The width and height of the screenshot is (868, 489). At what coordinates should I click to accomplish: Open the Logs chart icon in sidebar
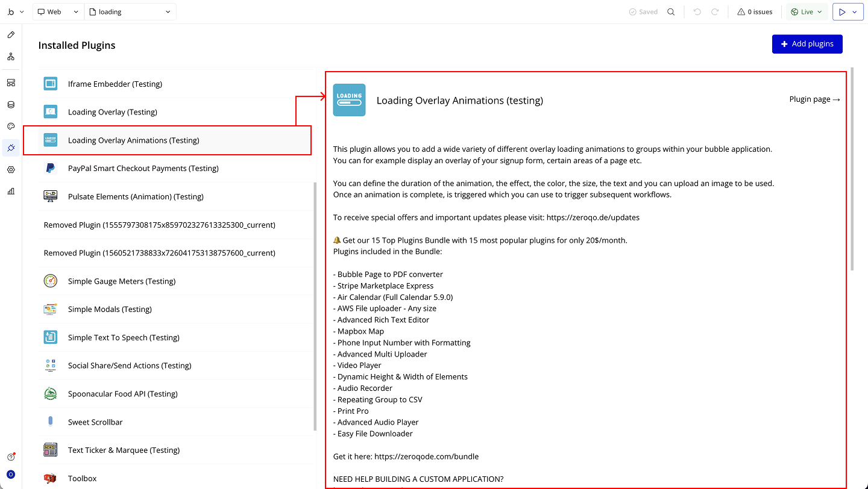[11, 192]
